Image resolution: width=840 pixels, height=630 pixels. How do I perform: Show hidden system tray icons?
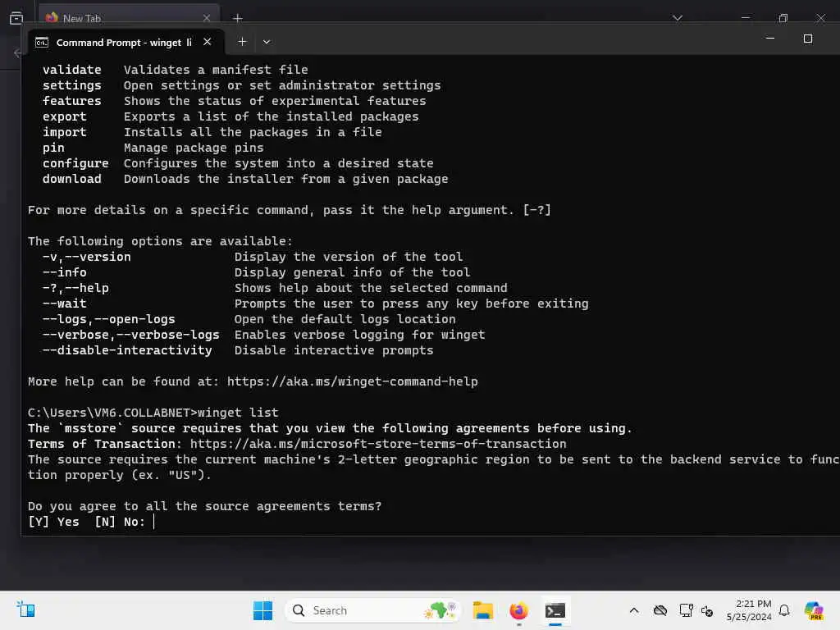pyautogui.click(x=634, y=610)
